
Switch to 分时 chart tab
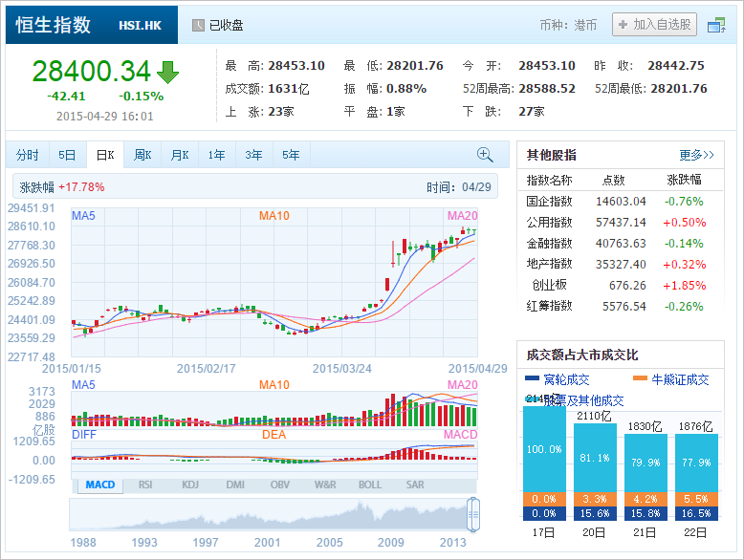[x=27, y=155]
